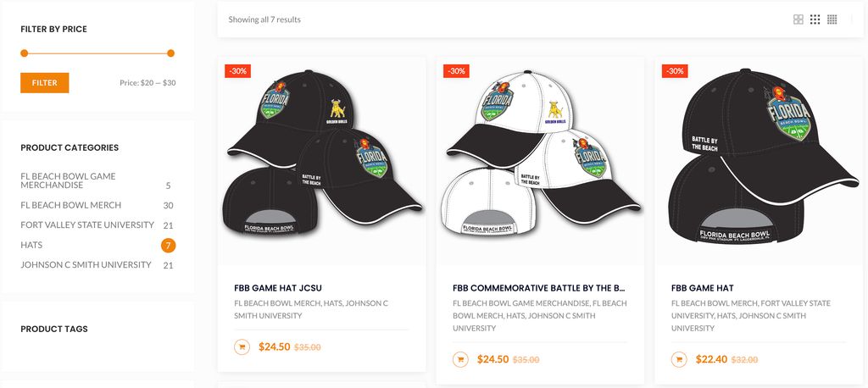This screenshot has width=868, height=388.
Task: Click cart icon for Commemorative Battle hat
Action: coord(460,359)
